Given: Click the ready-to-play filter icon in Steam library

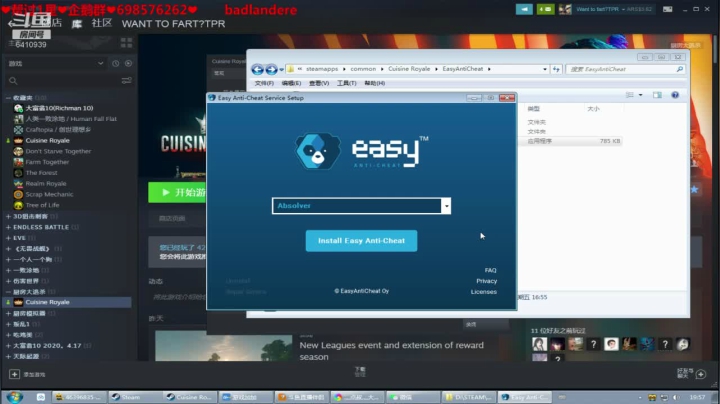Looking at the screenshot, I should [x=128, y=63].
